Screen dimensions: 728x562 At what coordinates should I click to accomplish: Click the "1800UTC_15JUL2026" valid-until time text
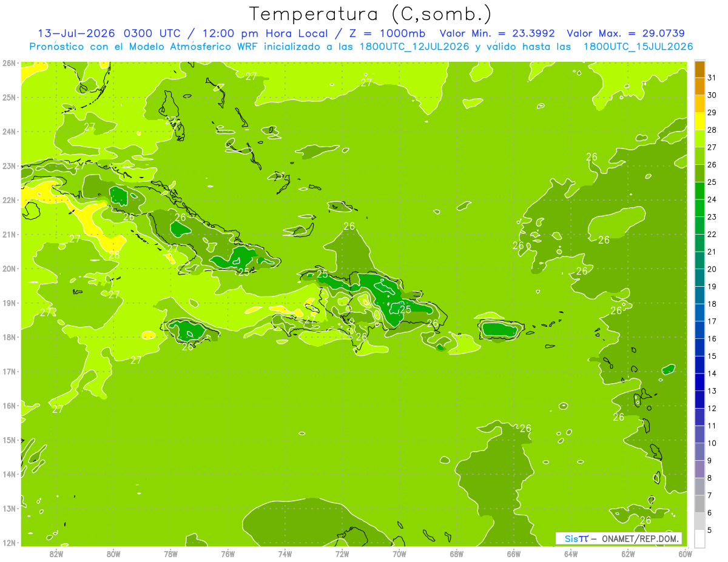coord(638,47)
